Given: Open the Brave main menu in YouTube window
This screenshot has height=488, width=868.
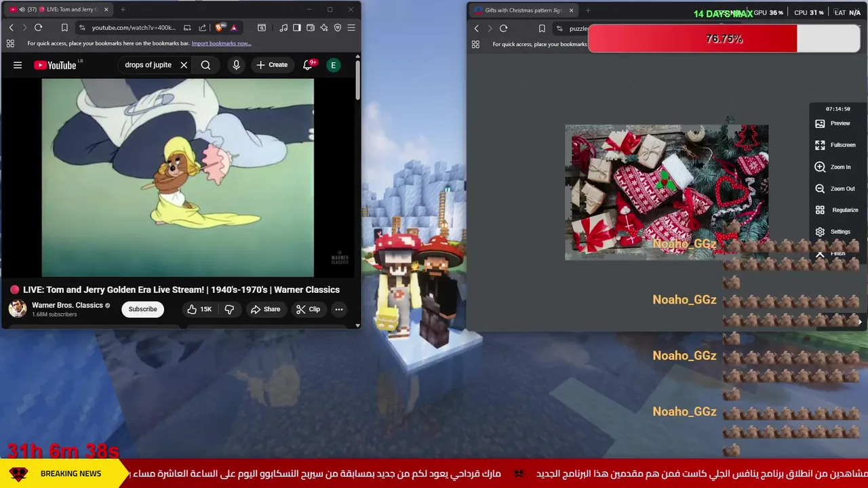Looking at the screenshot, I should 351,28.
